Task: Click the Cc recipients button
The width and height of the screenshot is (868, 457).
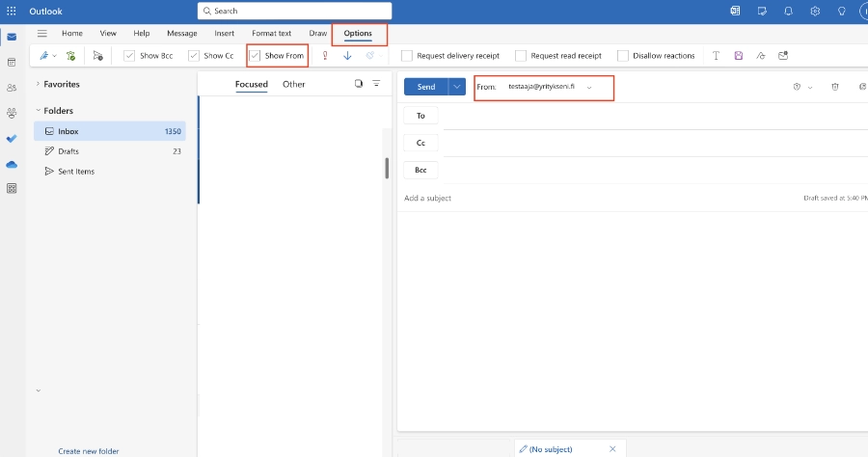Action: tap(420, 143)
